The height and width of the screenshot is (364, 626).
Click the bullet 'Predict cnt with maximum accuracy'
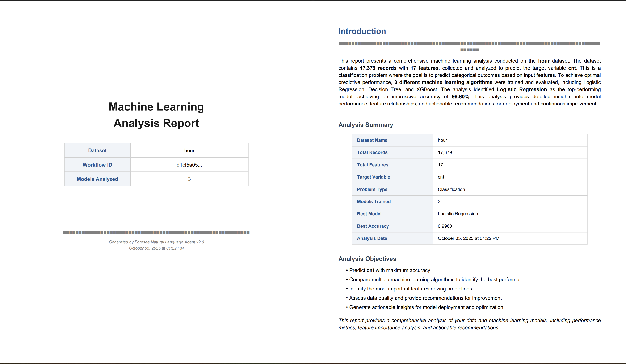[x=389, y=270]
